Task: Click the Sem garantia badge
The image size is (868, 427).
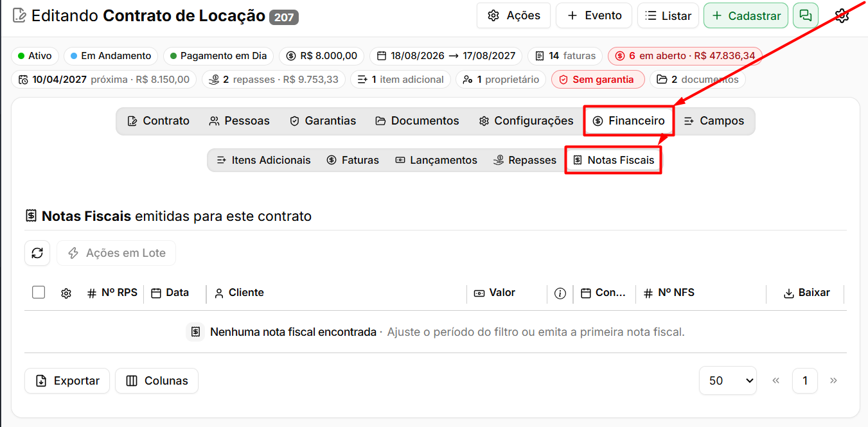Action: [598, 80]
